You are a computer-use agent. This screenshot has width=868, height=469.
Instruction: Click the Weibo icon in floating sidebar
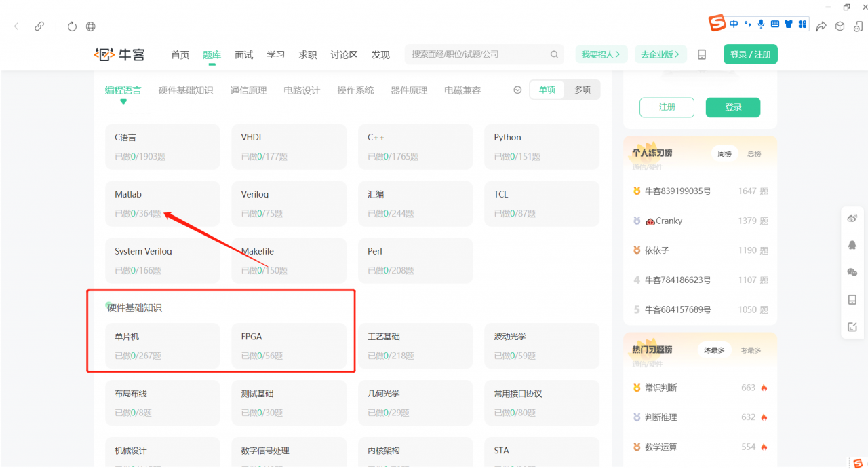852,219
